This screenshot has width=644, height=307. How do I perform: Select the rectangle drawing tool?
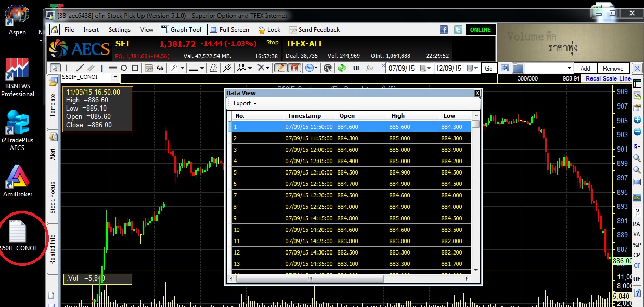pyautogui.click(x=135, y=68)
